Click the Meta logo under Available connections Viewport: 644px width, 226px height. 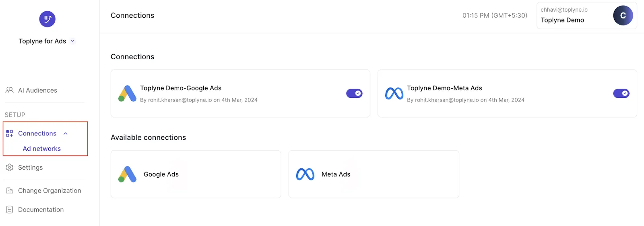click(x=305, y=174)
